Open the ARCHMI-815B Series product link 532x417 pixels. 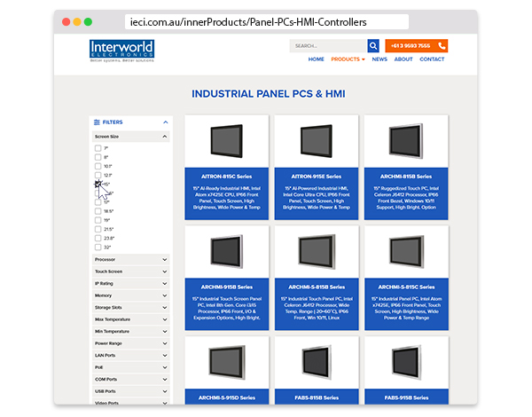pyautogui.click(x=406, y=177)
